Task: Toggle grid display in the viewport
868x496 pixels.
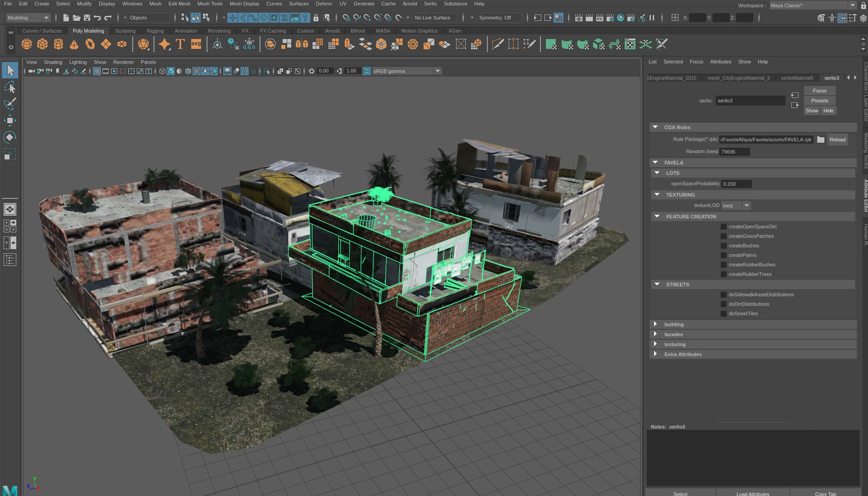Action: pos(97,71)
